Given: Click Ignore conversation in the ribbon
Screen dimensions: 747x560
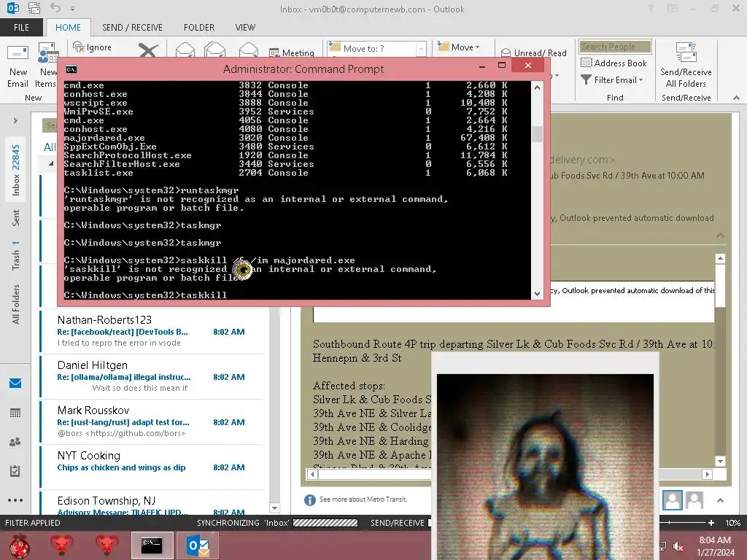Looking at the screenshot, I should tap(93, 47).
